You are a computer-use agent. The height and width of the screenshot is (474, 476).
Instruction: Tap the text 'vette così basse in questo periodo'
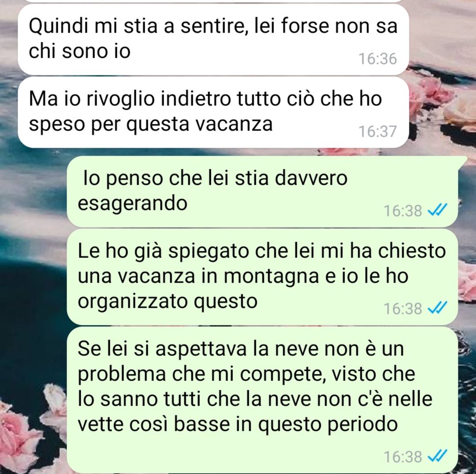pos(237,424)
